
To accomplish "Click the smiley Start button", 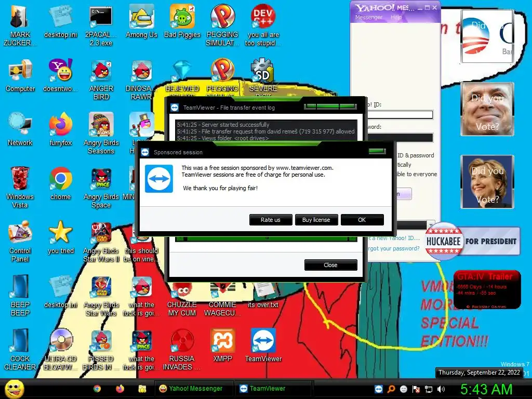I will tap(14, 389).
